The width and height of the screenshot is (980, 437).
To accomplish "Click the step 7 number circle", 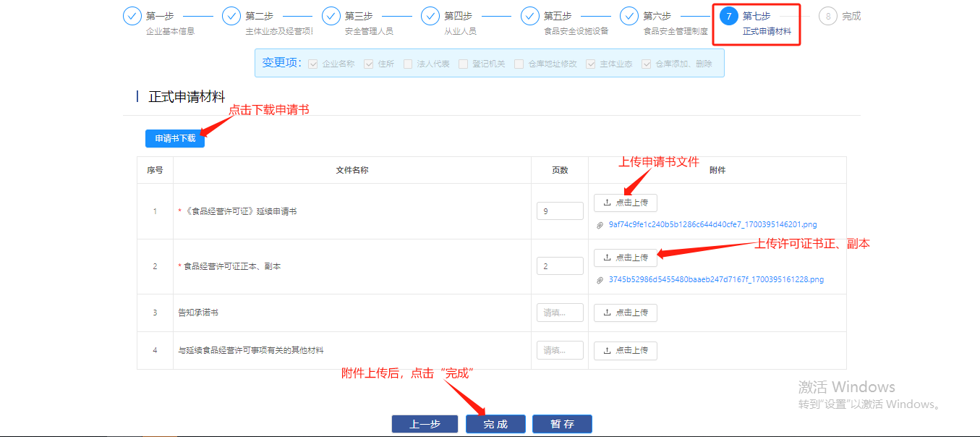I will point(728,16).
